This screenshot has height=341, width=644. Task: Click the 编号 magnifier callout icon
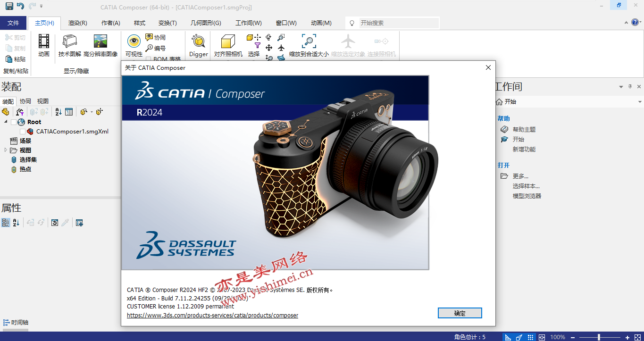pos(149,48)
